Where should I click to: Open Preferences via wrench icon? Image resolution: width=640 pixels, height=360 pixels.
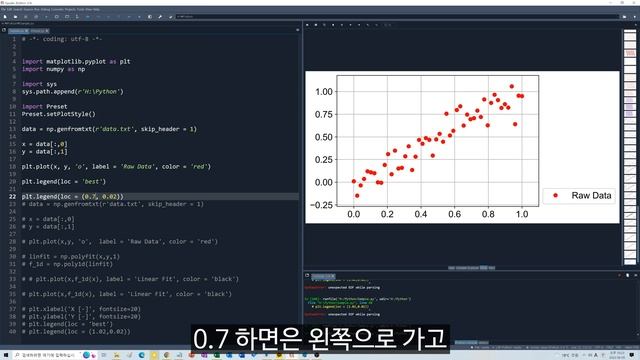click(x=160, y=17)
